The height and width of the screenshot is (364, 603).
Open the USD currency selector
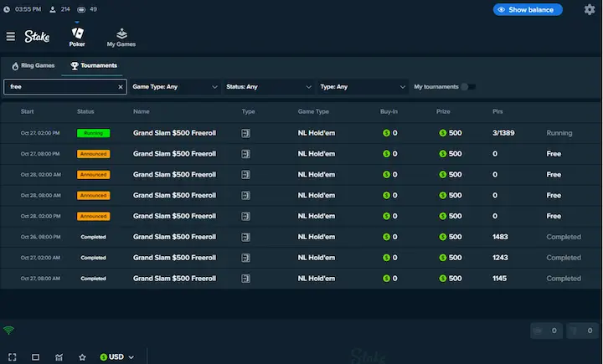[116, 356]
